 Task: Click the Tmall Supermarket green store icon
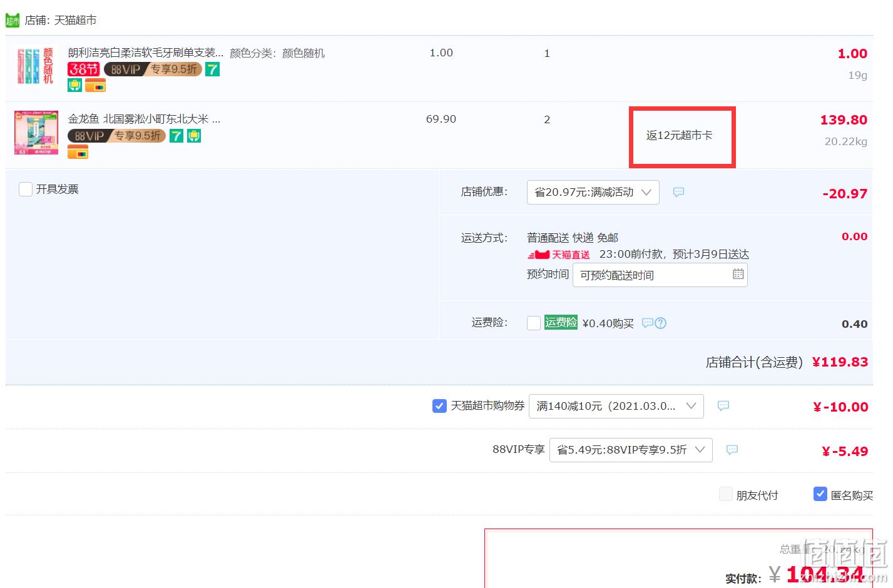[13, 20]
